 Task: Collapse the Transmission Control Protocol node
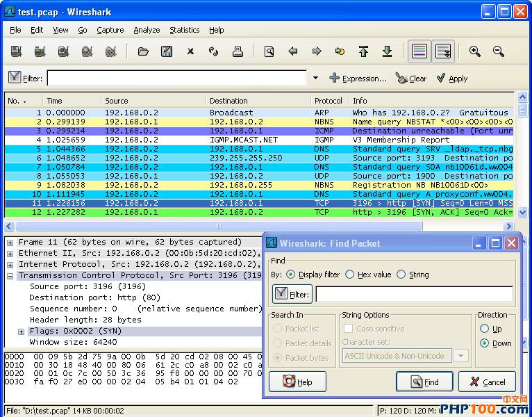11,275
